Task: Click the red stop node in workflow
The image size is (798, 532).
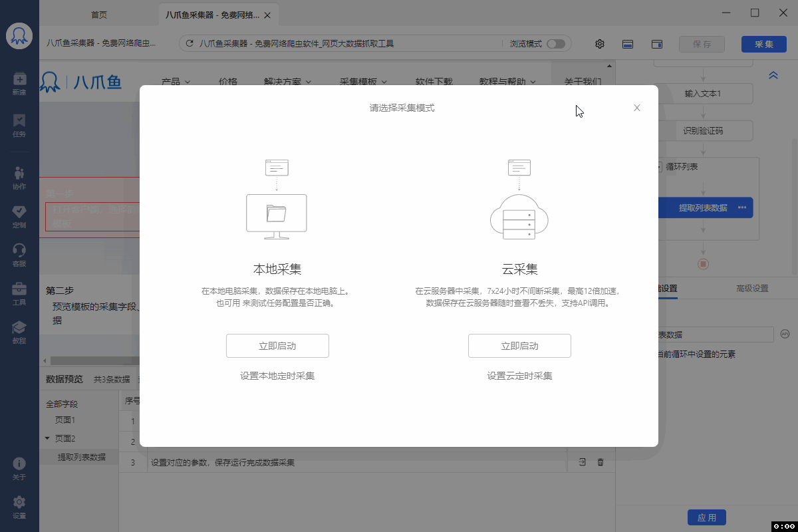Action: pyautogui.click(x=703, y=264)
